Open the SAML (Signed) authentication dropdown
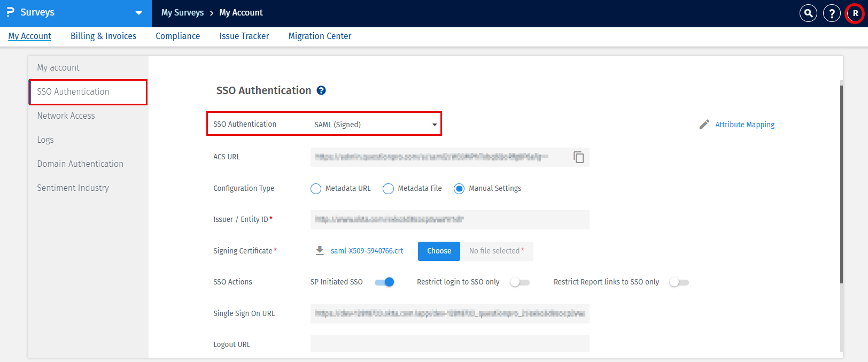The height and width of the screenshot is (362, 868). tap(374, 125)
